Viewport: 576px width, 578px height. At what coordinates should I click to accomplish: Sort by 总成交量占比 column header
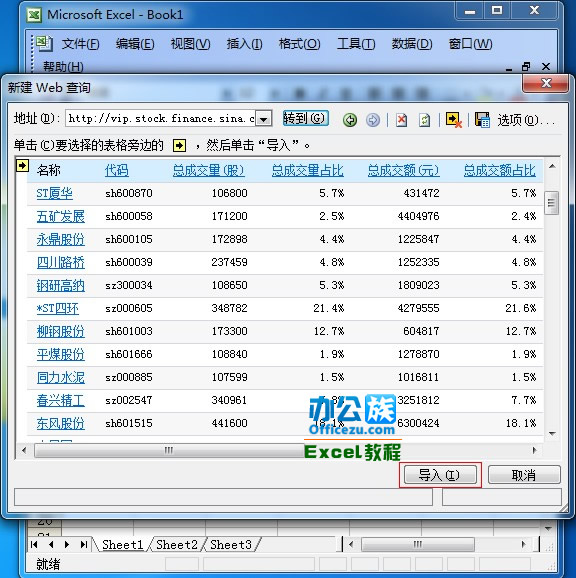coord(308,170)
